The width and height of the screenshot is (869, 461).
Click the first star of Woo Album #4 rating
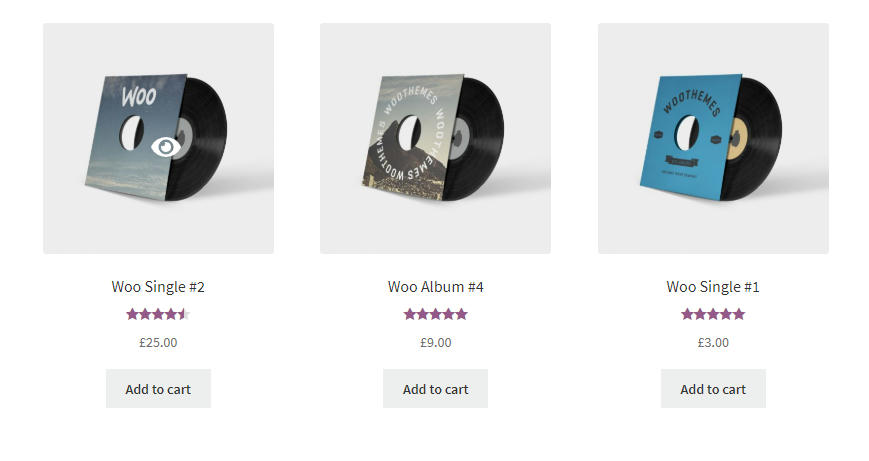click(x=410, y=314)
